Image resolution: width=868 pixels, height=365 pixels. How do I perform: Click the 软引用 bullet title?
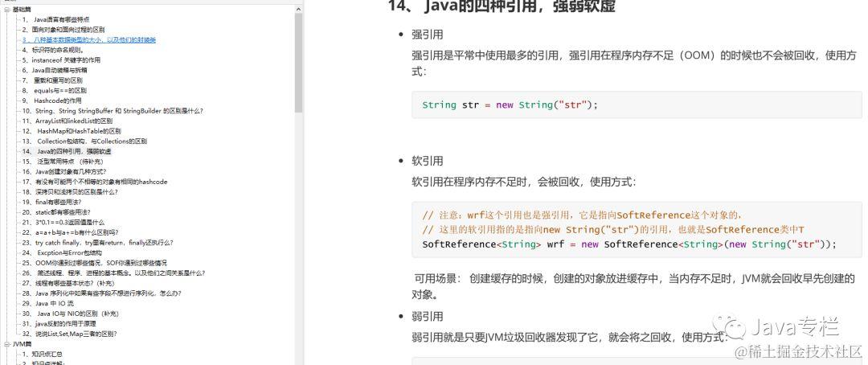click(428, 161)
